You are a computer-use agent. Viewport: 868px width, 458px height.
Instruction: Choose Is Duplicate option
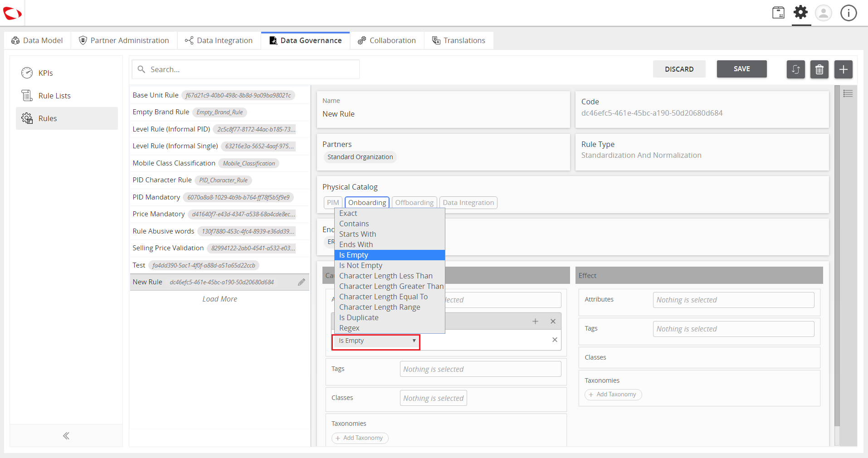pos(390,317)
